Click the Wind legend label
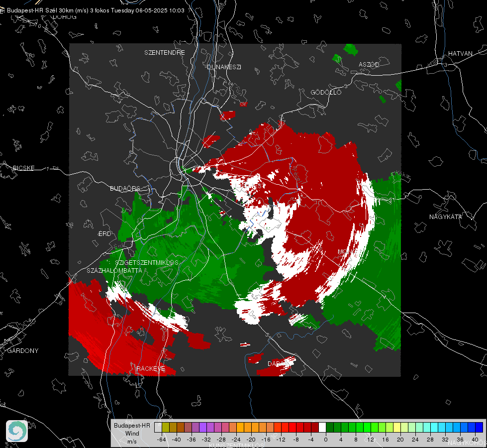The width and height of the screenshot is (487, 448). (132, 434)
